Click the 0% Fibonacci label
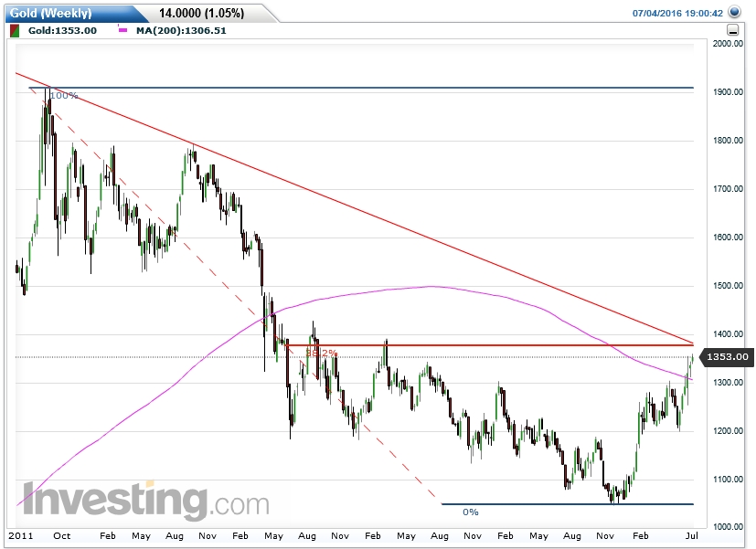 pyautogui.click(x=471, y=512)
